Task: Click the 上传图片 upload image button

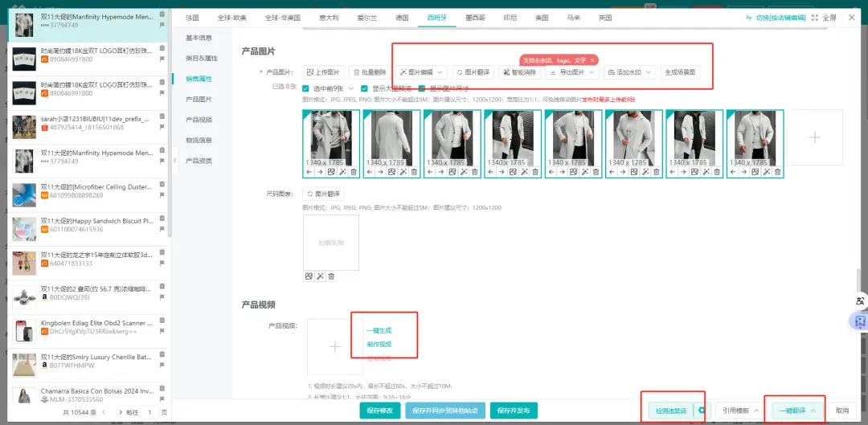Action: tap(324, 72)
